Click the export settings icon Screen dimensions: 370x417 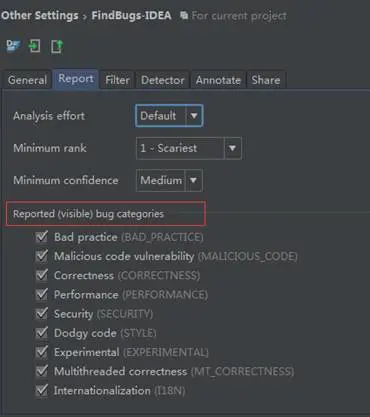(x=57, y=46)
